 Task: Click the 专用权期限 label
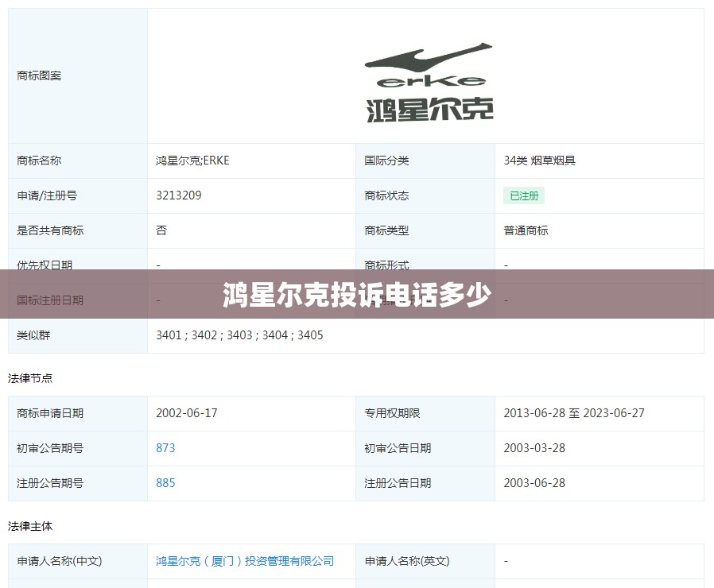392,413
